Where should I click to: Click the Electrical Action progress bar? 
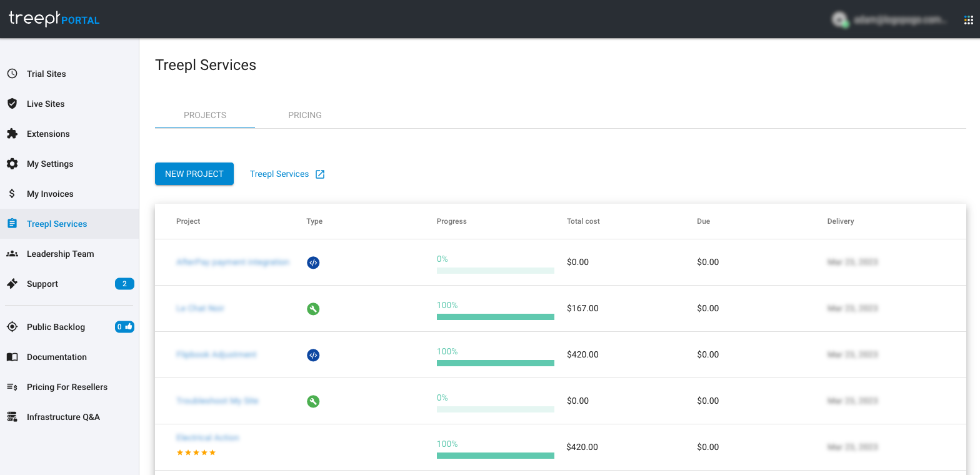click(496, 456)
